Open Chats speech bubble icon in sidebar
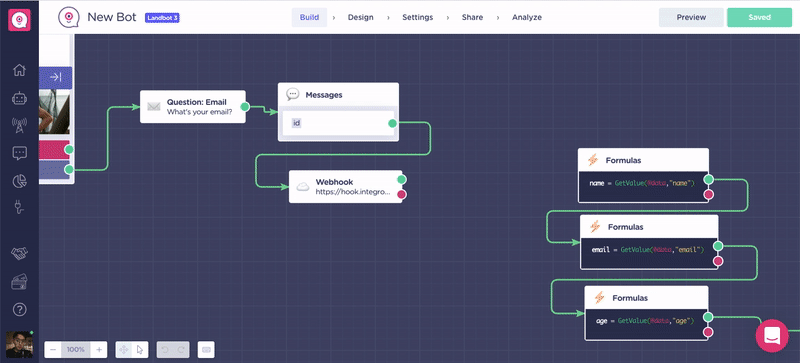The width and height of the screenshot is (800, 363). (19, 153)
